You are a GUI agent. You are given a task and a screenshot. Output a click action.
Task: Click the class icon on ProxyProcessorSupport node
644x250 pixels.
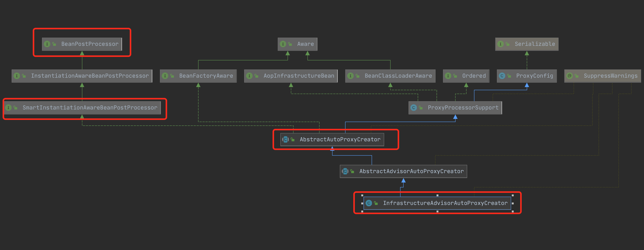point(414,107)
